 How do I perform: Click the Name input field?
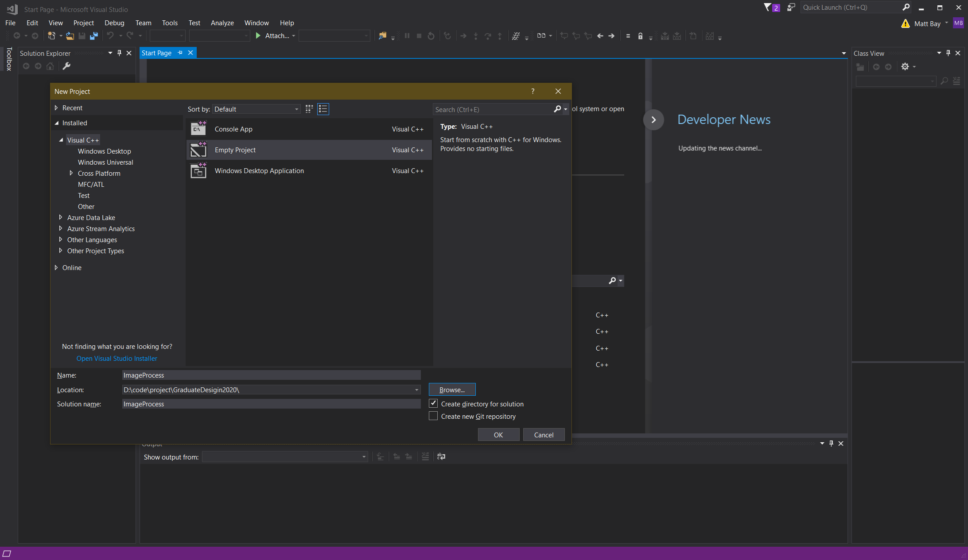coord(269,375)
